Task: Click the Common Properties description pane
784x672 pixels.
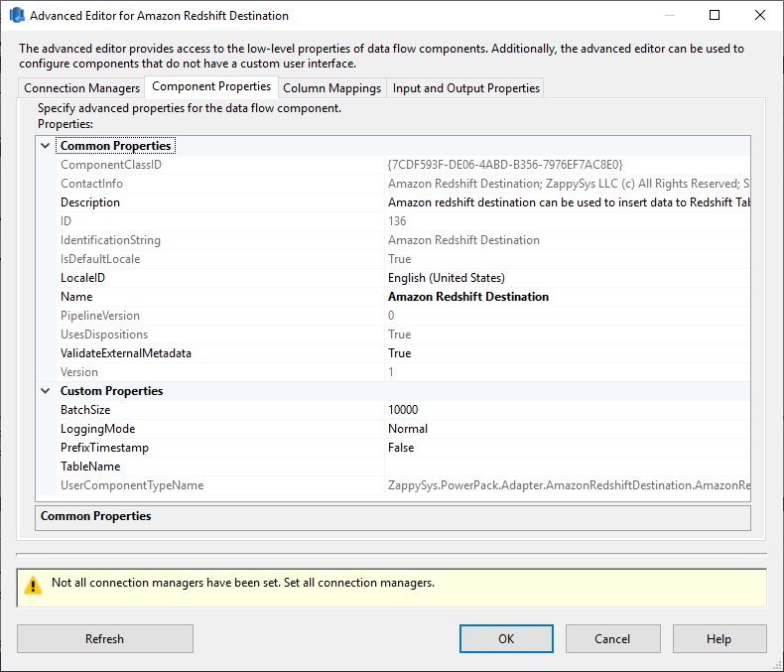Action: tap(393, 518)
